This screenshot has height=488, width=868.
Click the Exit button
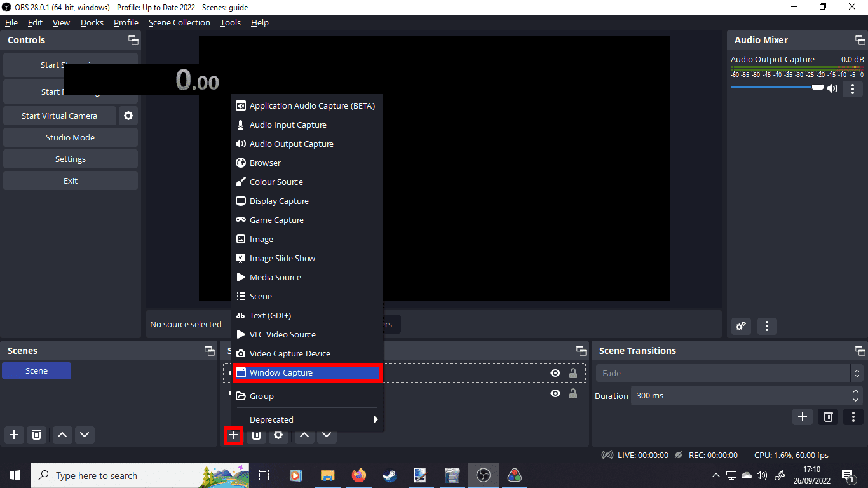point(71,181)
